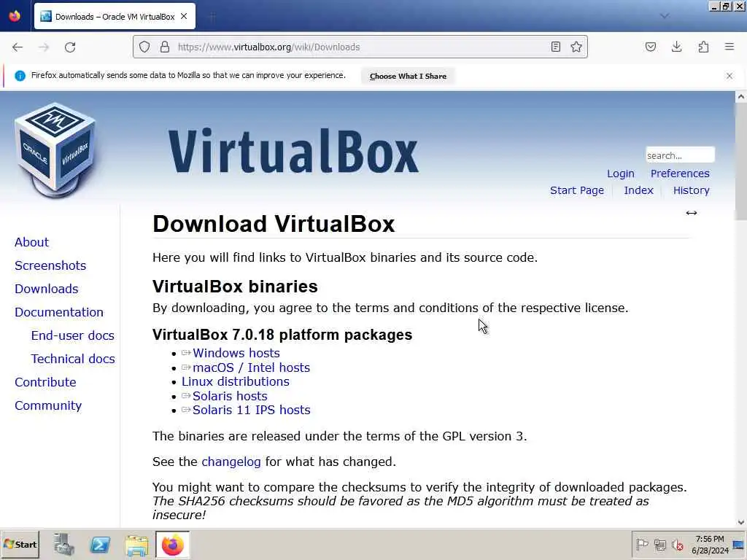The height and width of the screenshot is (560, 747).
Task: Open the Preferences link
Action: [x=680, y=174]
